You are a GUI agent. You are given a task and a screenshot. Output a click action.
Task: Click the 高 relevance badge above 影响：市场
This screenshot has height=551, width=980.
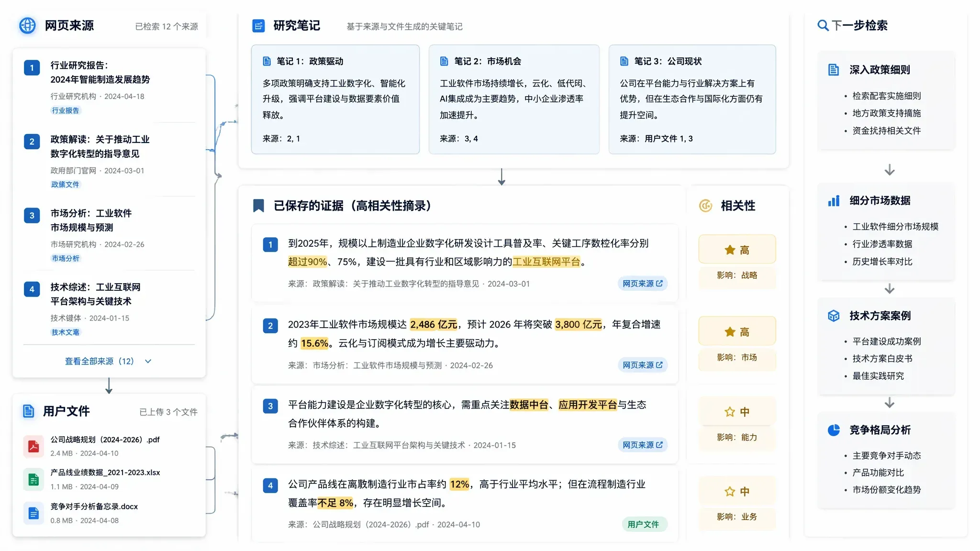(x=737, y=331)
